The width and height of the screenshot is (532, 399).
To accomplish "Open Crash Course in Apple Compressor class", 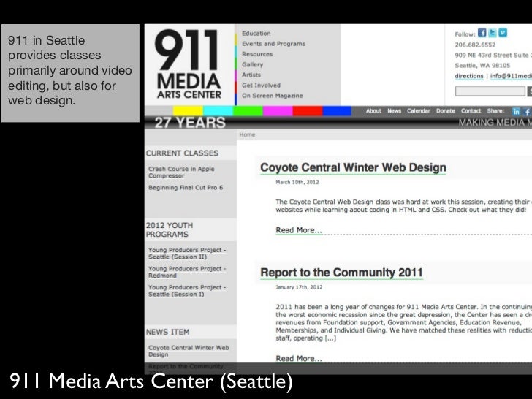I will [181, 172].
